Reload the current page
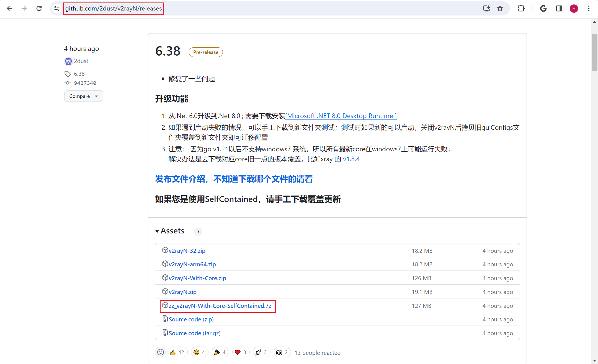Viewport: 598px width, 364px height. point(39,9)
